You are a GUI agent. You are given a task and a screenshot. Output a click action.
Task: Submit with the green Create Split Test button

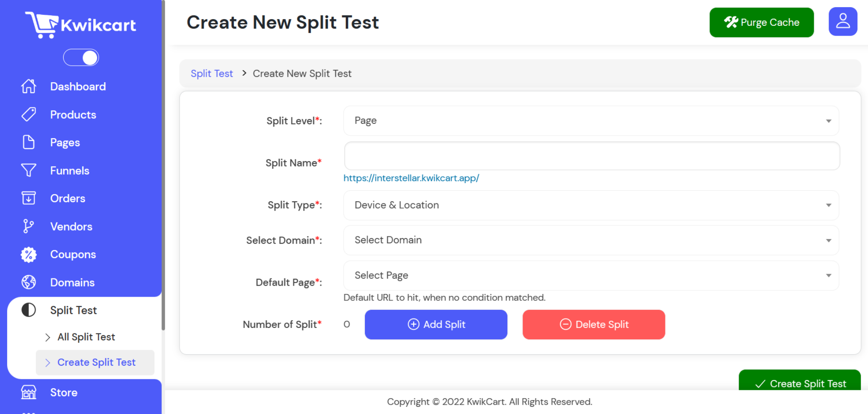pyautogui.click(x=800, y=381)
